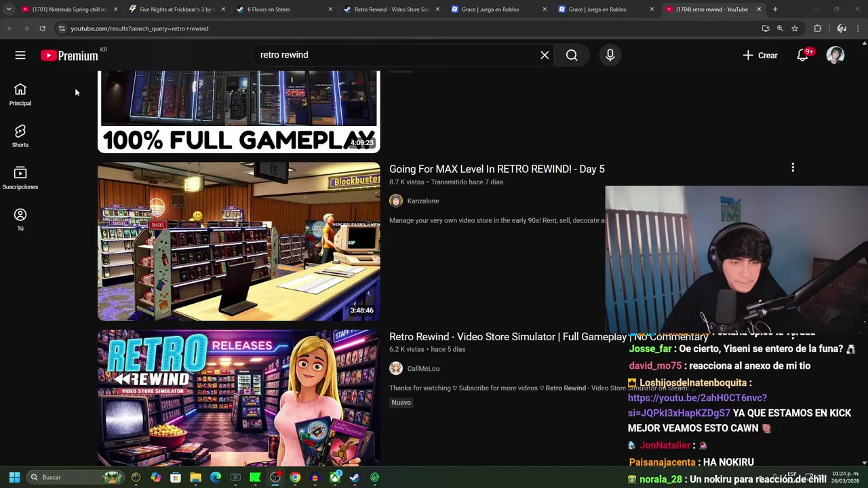Click the Crear button
Image resolution: width=868 pixels, height=488 pixels.
click(760, 56)
